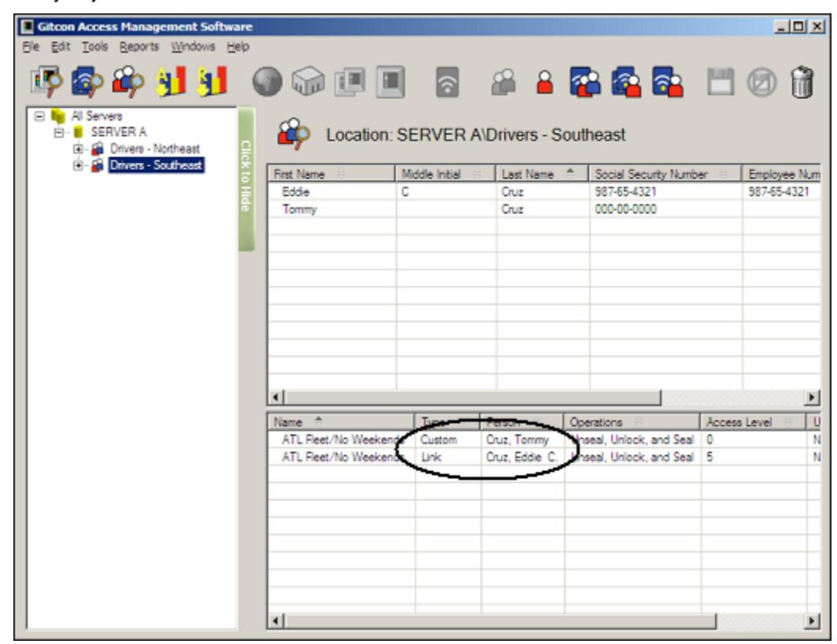The image size is (837, 644).
Task: Open the Help menu
Action: click(238, 46)
